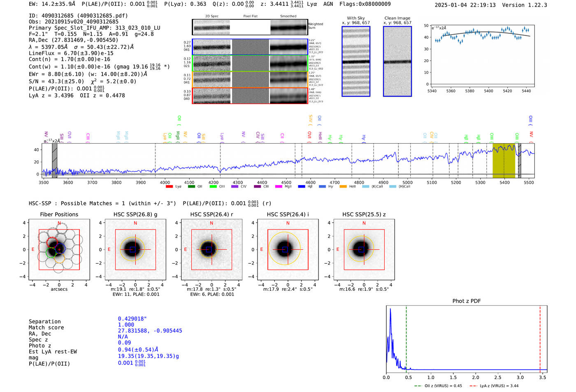Click the Primary Spec_Slot_IFU_AMP line
The height and width of the screenshot is (392, 576).
(95, 28)
